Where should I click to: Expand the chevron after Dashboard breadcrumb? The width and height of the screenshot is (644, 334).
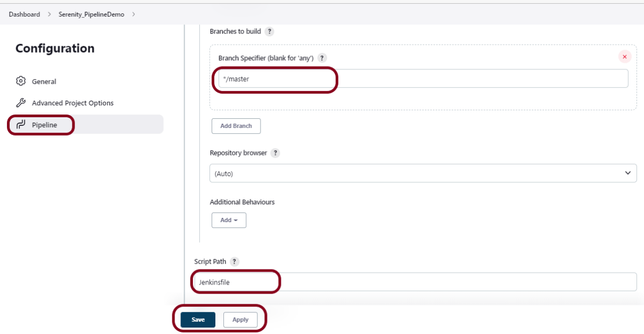pos(49,15)
